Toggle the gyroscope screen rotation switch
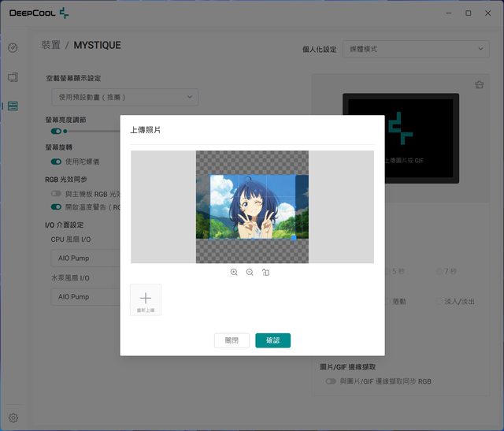 click(x=56, y=162)
